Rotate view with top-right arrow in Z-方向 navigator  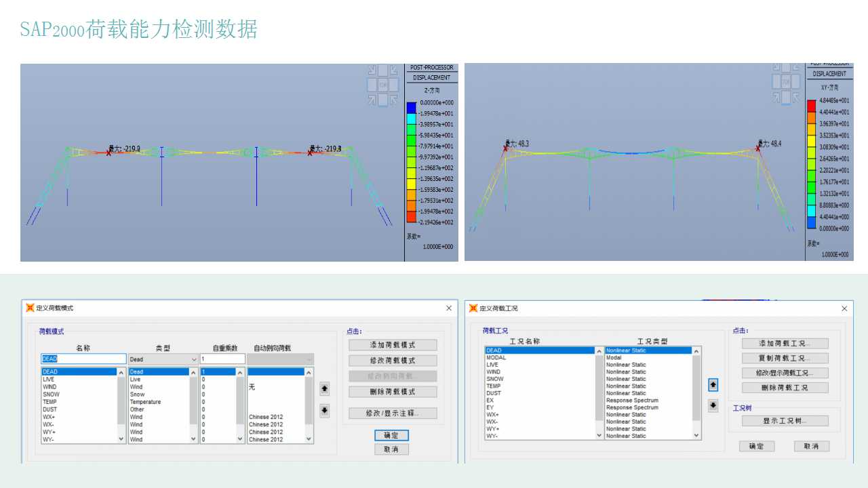tap(394, 70)
